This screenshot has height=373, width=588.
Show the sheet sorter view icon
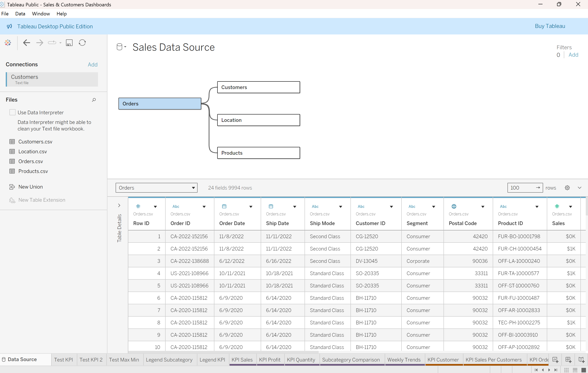[x=566, y=370]
